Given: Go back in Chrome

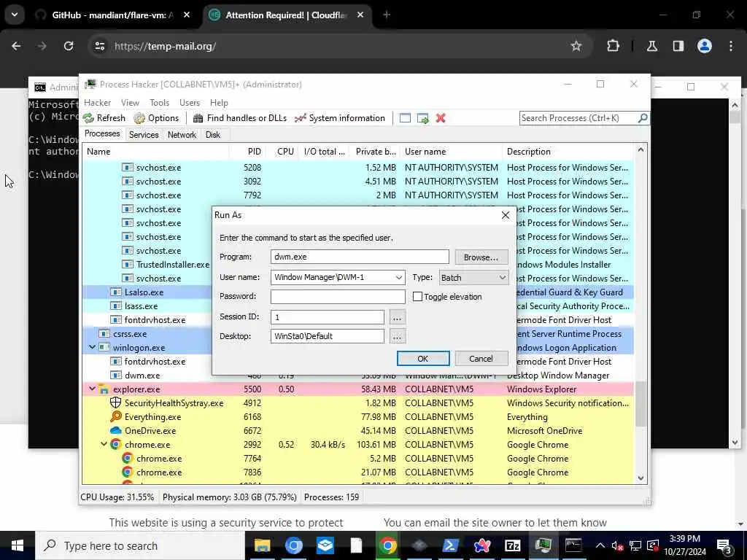Looking at the screenshot, I should click(16, 46).
